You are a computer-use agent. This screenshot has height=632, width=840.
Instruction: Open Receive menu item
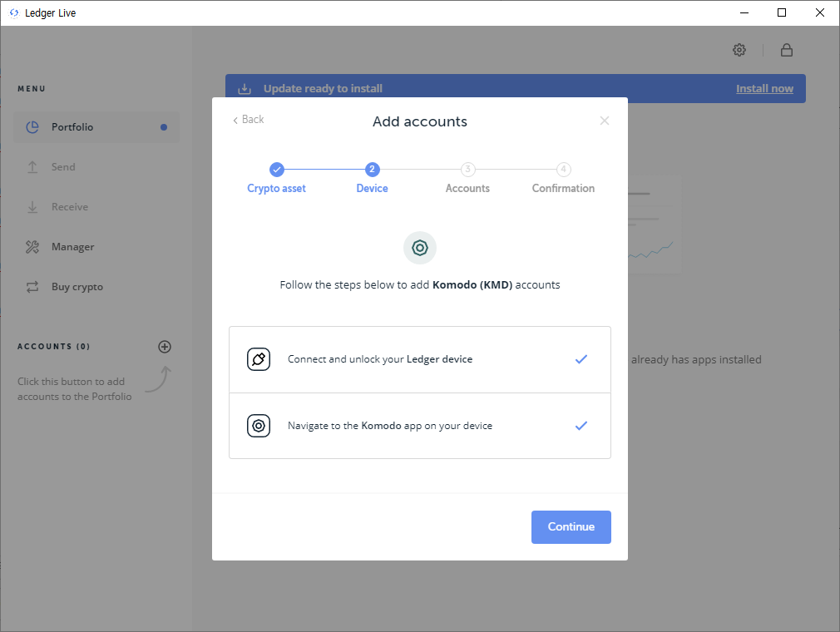click(x=96, y=207)
